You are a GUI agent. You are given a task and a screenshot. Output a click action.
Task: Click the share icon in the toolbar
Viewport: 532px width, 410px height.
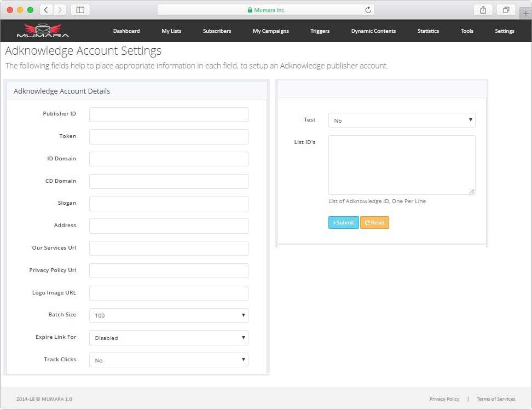[482, 9]
